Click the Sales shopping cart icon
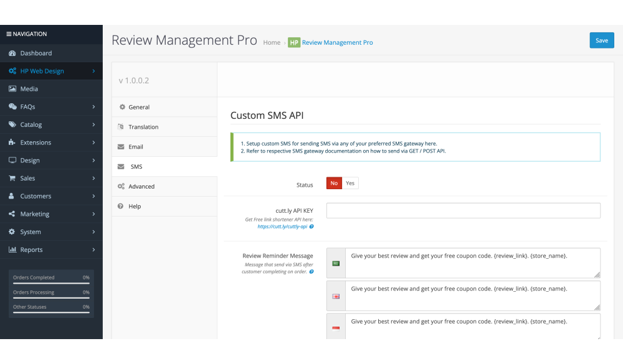Screen dimensions: 623x364 [12, 179]
